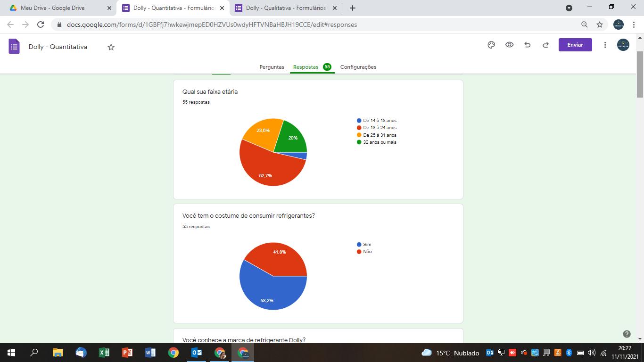644x362 pixels.
Task: Open the volume icon in system tray
Action: [592, 353]
